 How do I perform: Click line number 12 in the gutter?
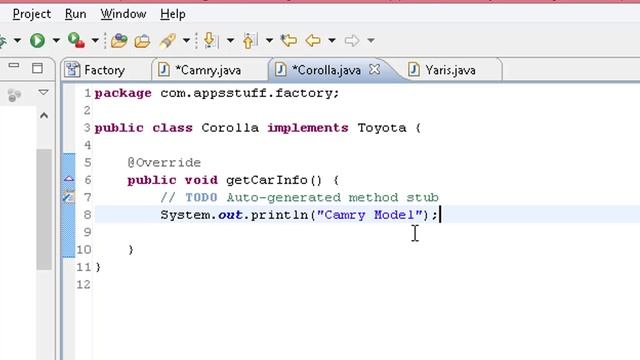[x=84, y=284]
